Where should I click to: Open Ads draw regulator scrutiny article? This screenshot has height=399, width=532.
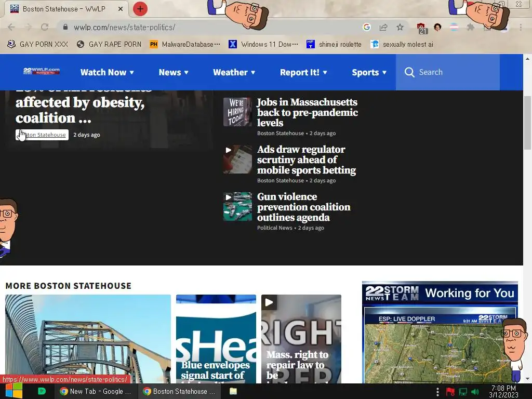pyautogui.click(x=307, y=159)
